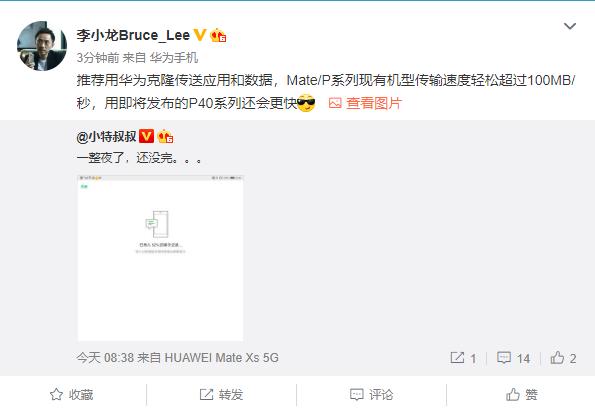Open original post's 14 comments

click(513, 358)
